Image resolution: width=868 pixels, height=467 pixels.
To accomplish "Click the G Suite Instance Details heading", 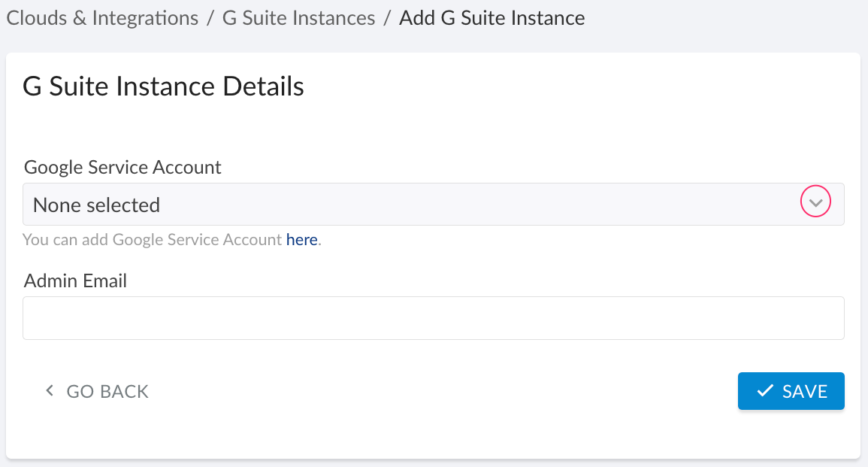I will coord(163,86).
